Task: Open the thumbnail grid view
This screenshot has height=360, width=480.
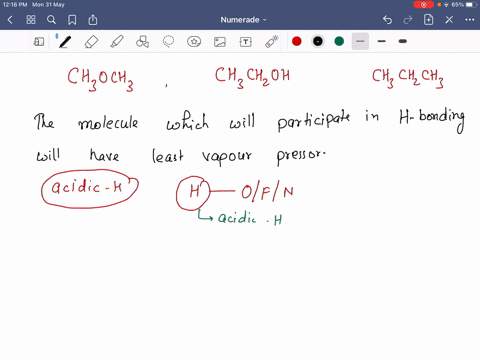Action: [31, 20]
